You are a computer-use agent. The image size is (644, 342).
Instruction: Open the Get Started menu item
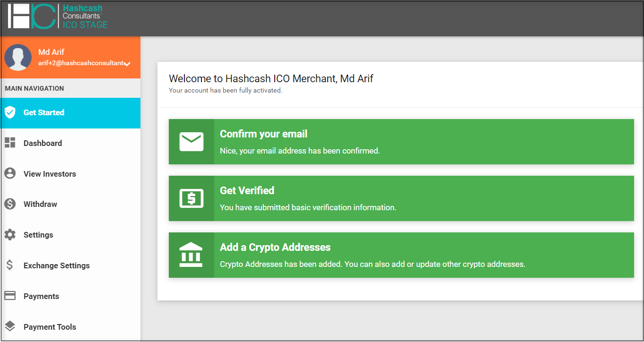70,113
